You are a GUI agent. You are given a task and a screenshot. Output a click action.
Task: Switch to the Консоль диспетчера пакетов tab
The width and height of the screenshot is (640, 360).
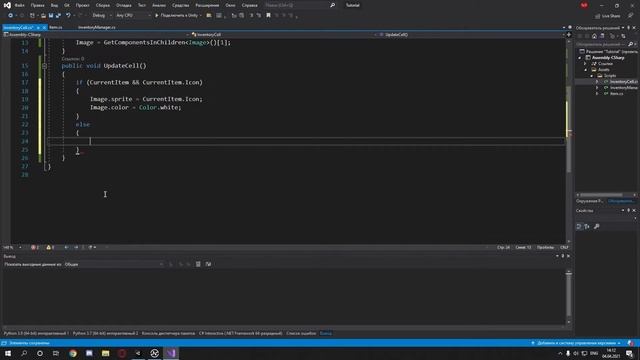tap(168, 333)
